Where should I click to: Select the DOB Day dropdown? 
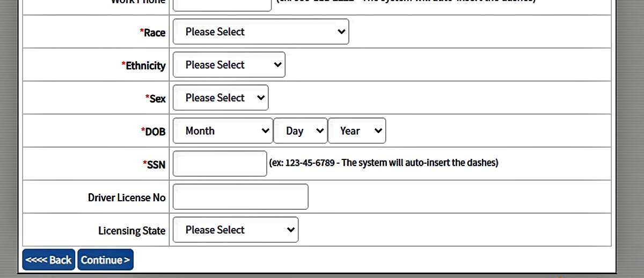[301, 131]
